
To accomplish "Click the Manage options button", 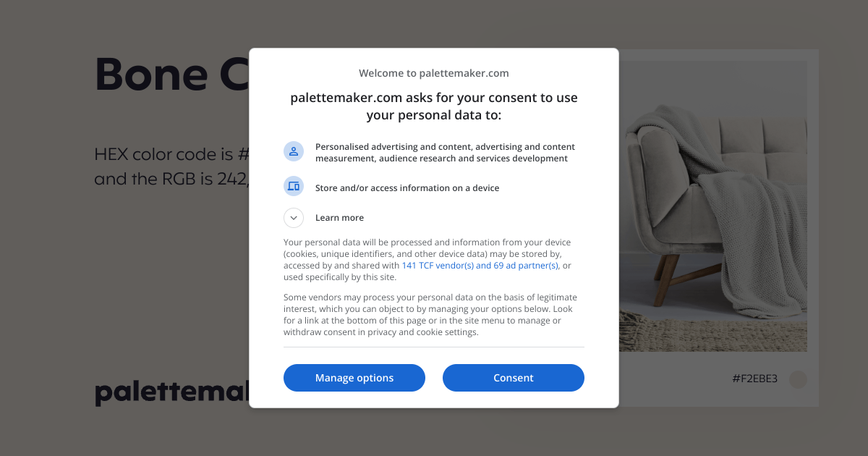I will click(x=354, y=378).
